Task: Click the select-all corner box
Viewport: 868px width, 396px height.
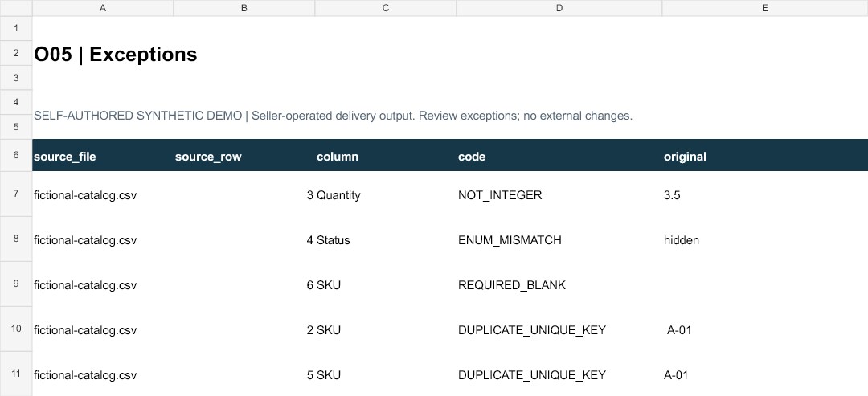Action: (x=16, y=8)
